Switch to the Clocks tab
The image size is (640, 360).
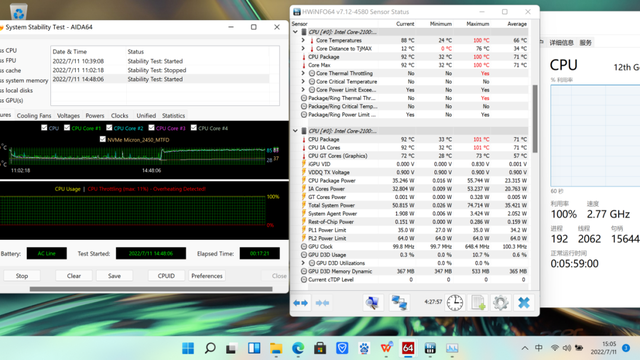[x=120, y=116]
